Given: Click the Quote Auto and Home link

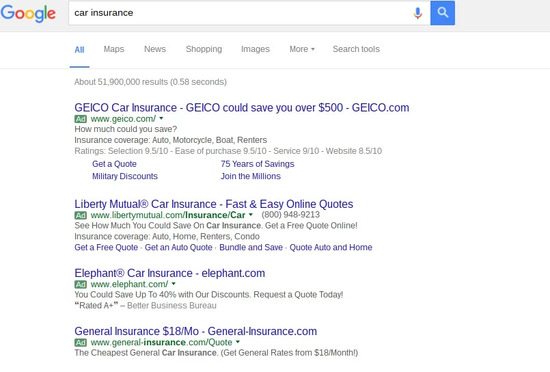Looking at the screenshot, I should (x=331, y=247).
